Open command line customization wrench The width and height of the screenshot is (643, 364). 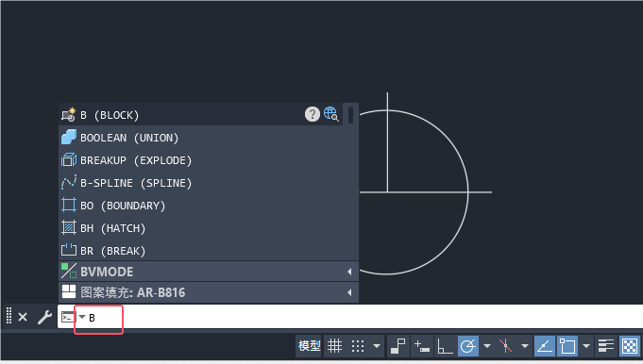(44, 317)
